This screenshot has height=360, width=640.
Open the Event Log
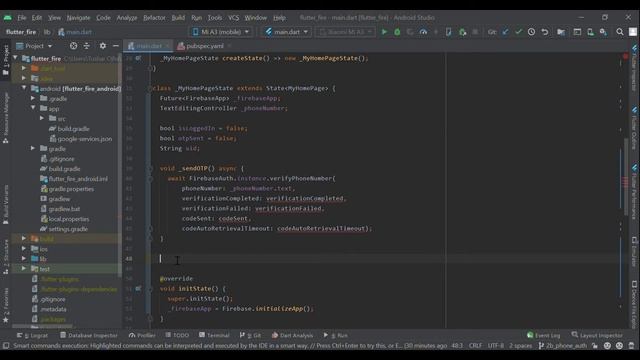543,335
